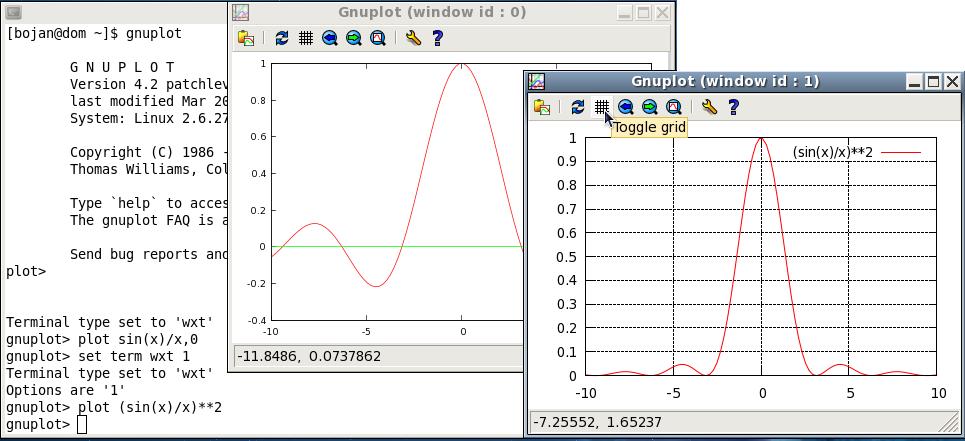This screenshot has height=441, width=965.
Task: Click the Gnuplot window 1 title bar icon
Action: (537, 81)
